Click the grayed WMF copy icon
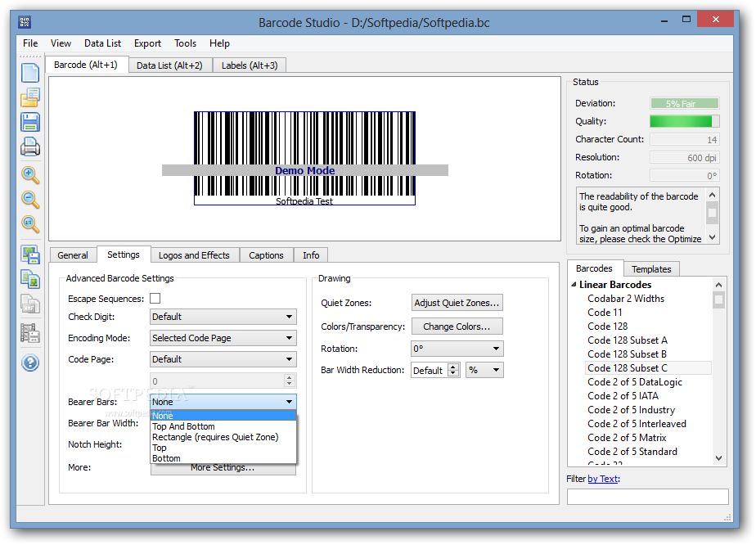Screen dimensions: 756x545 click(30, 304)
